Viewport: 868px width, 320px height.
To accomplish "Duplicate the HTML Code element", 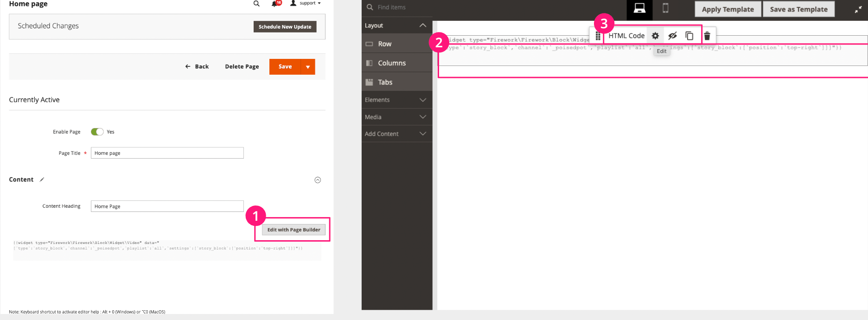I will point(689,36).
